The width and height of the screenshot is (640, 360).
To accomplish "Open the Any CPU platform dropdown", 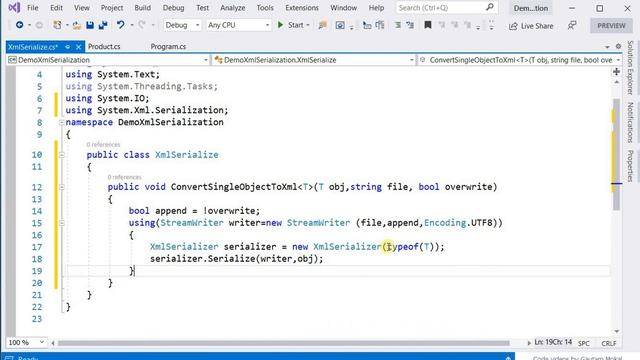I will [x=238, y=25].
